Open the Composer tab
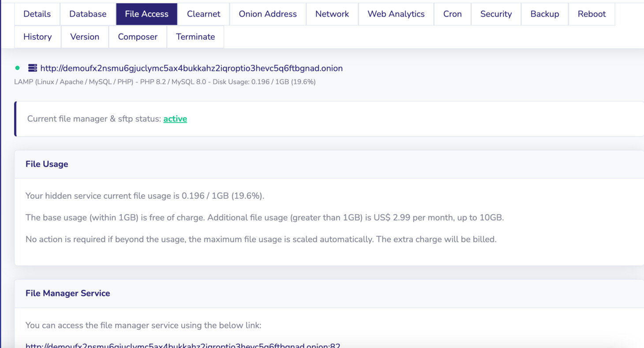The image size is (644, 348). [x=138, y=37]
